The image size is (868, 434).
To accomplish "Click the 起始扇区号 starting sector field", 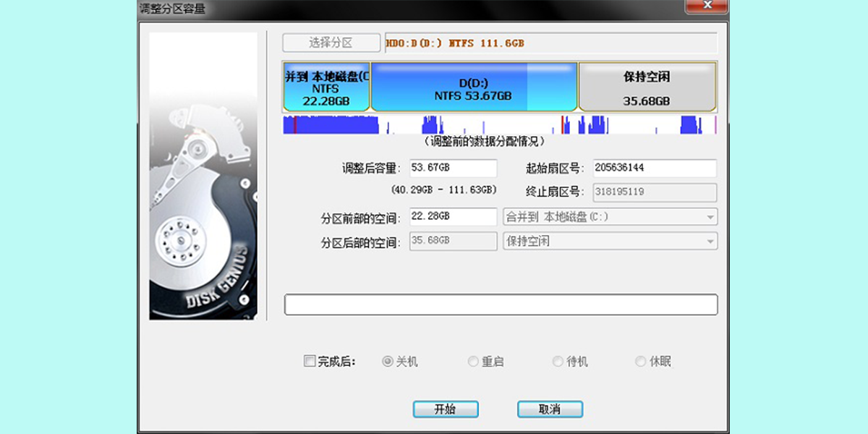I will pyautogui.click(x=653, y=167).
